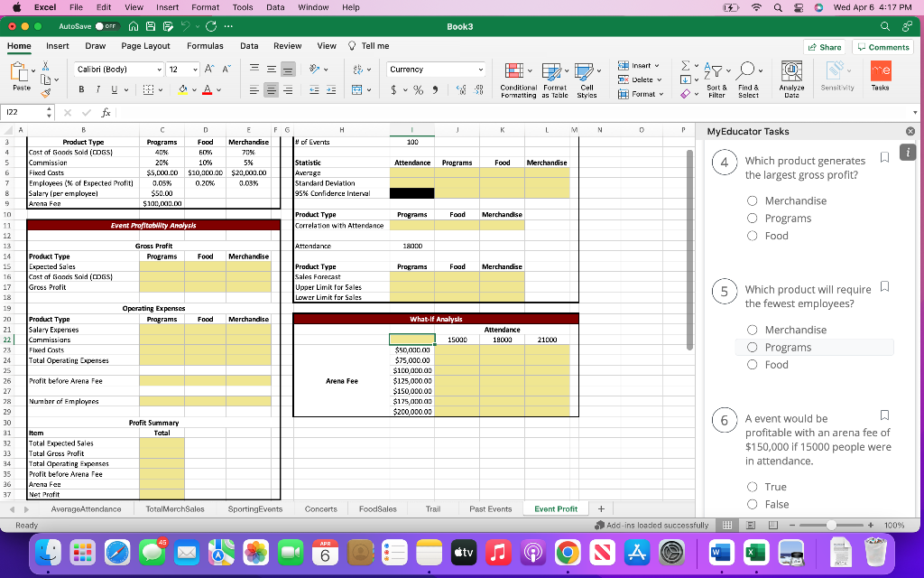Click the Save icon in title bar
The height and width of the screenshot is (578, 924).
151,26
